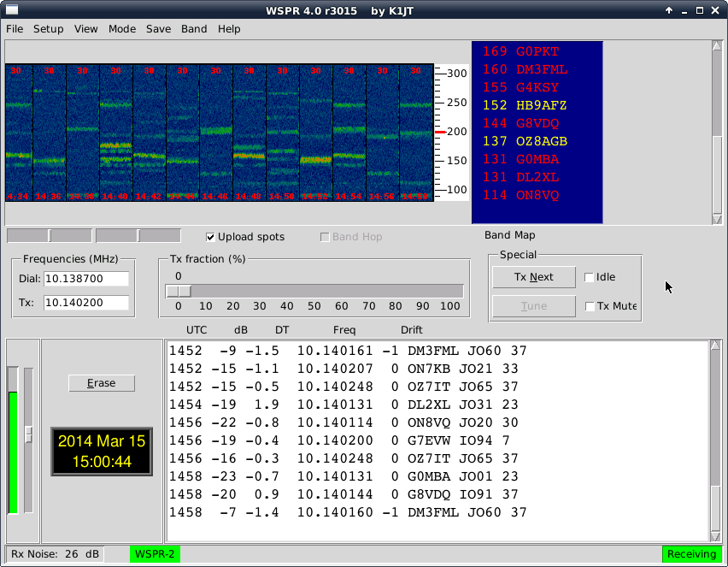Image resolution: width=728 pixels, height=567 pixels.
Task: Minimize the WSPR window
Action: (684, 10)
